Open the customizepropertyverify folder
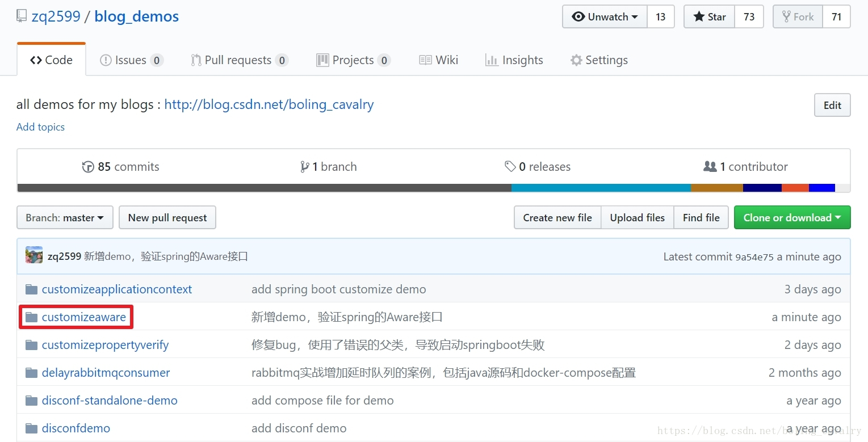The image size is (868, 442). tap(105, 345)
